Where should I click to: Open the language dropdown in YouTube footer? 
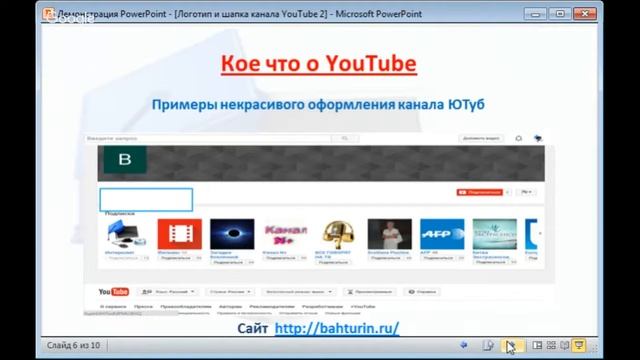pyautogui.click(x=168, y=292)
